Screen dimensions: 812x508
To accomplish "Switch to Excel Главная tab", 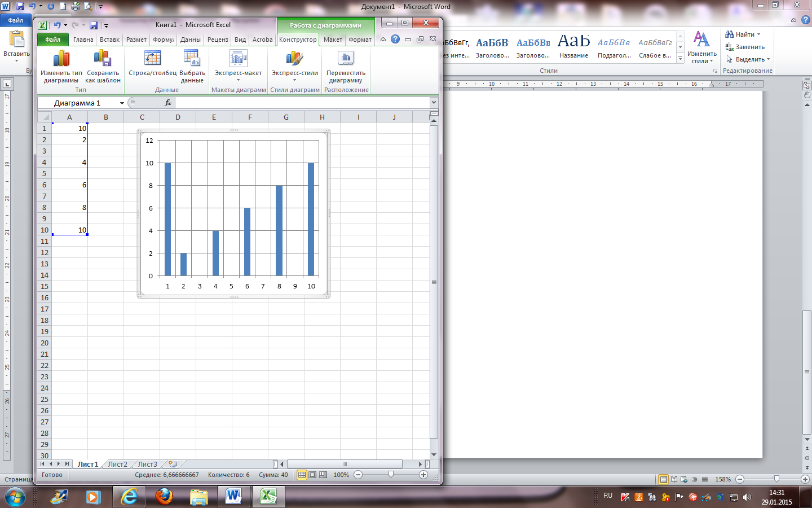I will point(83,40).
